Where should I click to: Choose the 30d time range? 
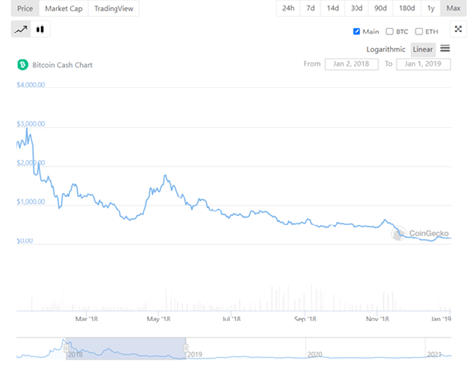(x=357, y=8)
